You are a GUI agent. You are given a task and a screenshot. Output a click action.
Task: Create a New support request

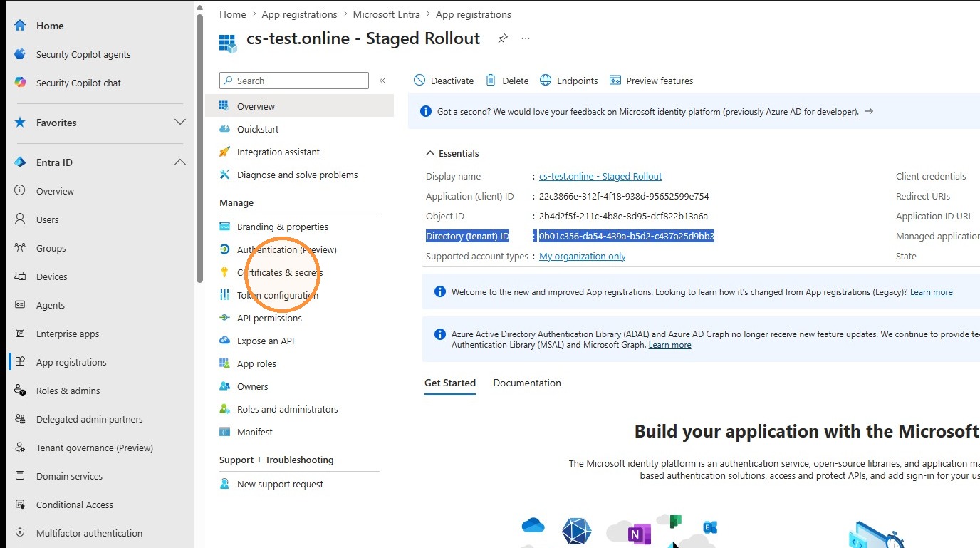click(280, 484)
